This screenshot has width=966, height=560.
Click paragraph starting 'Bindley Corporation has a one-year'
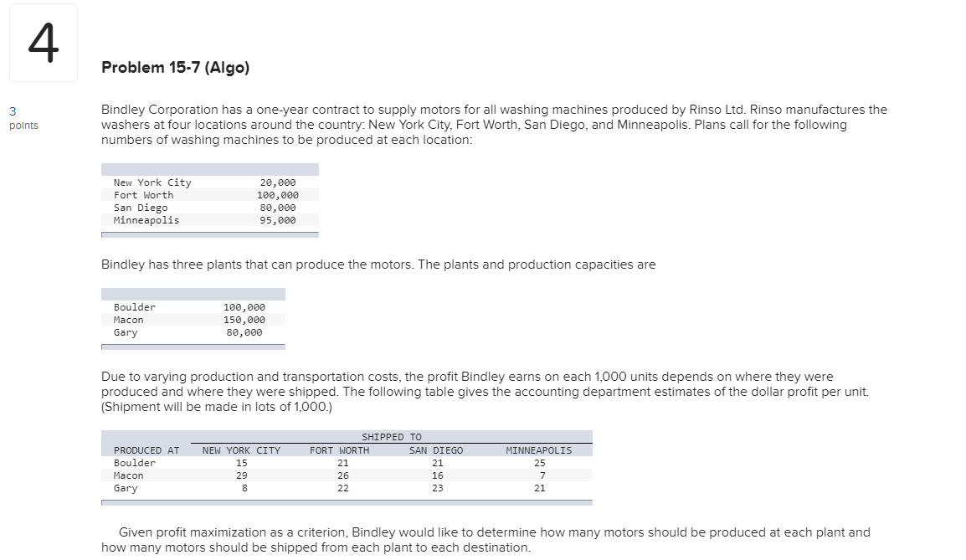tap(494, 125)
